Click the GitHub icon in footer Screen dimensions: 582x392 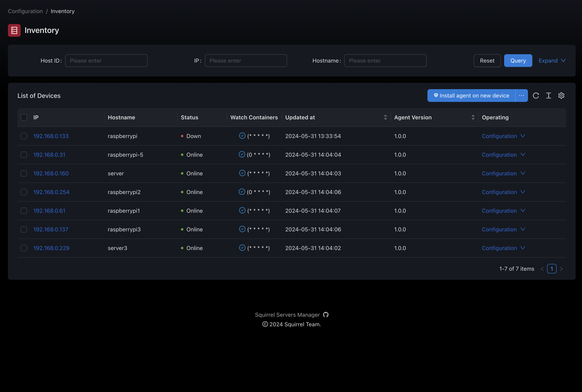pyautogui.click(x=326, y=315)
